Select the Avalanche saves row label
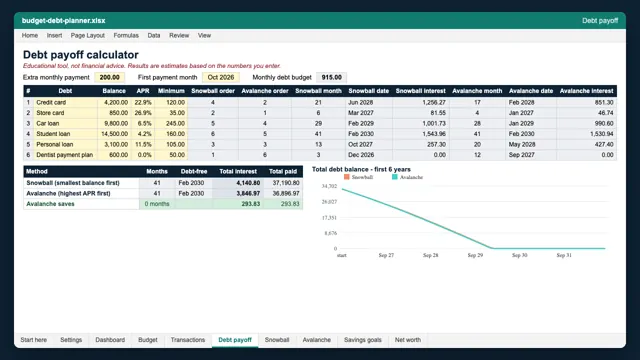The image size is (640, 360). tap(81, 204)
